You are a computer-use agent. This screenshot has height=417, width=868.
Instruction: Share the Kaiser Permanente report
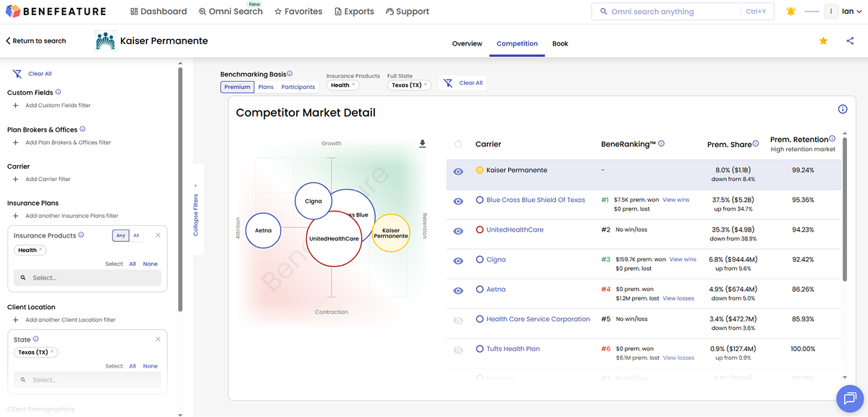849,42
